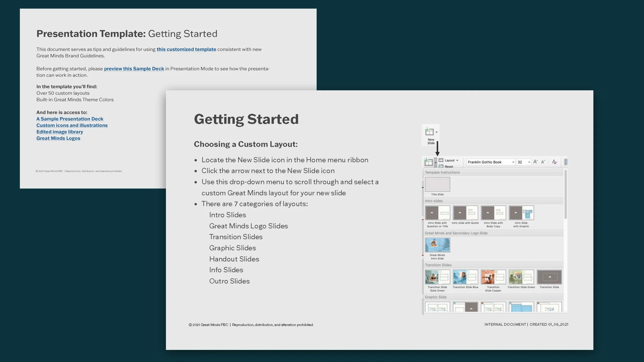Screen dimensions: 644x362
Task: Open the 'Great Minds Logos' link
Action: pos(58,138)
